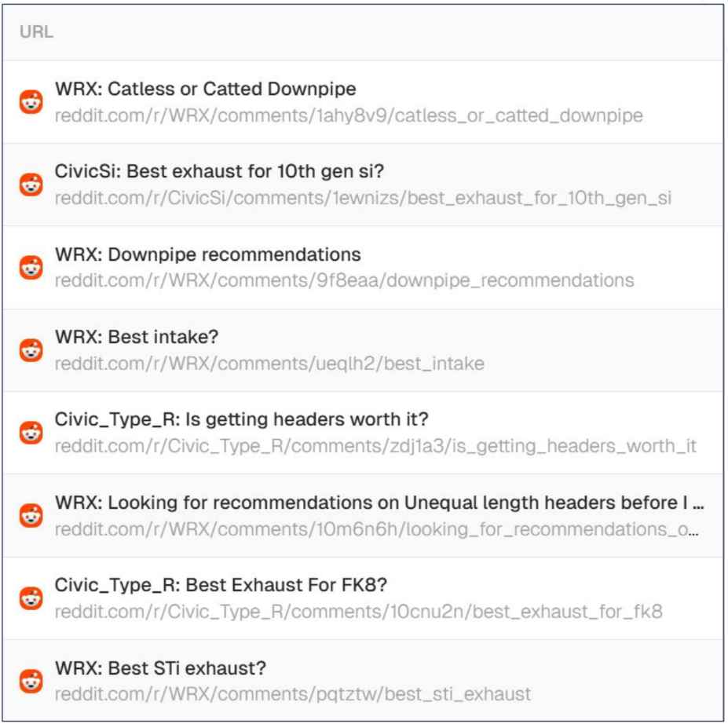
Task: Click the best_intake reddit URL text
Action: (x=269, y=364)
